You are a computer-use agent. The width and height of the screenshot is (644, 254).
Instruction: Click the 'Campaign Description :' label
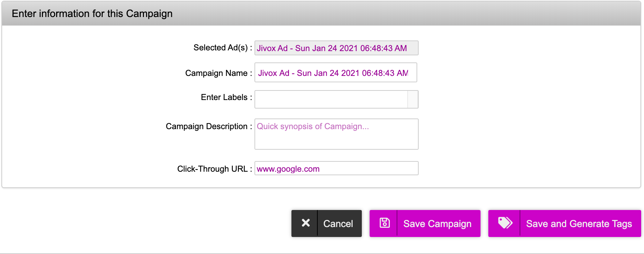(209, 126)
